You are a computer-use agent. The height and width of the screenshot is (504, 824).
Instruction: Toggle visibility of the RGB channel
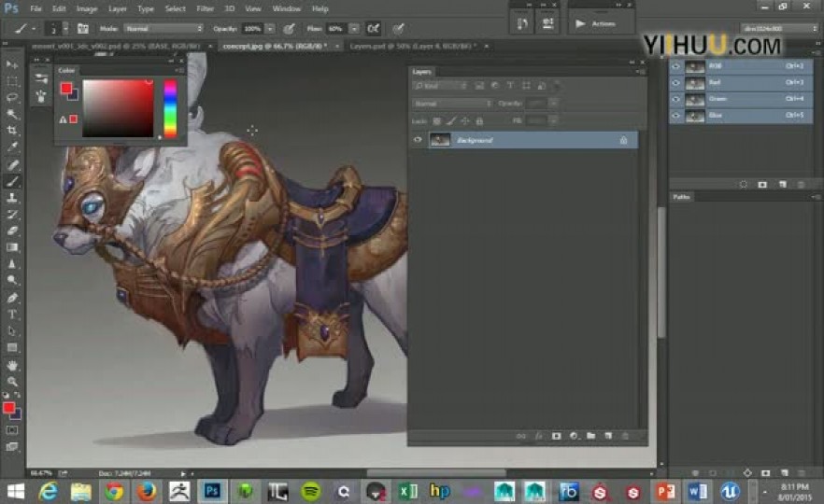(675, 66)
